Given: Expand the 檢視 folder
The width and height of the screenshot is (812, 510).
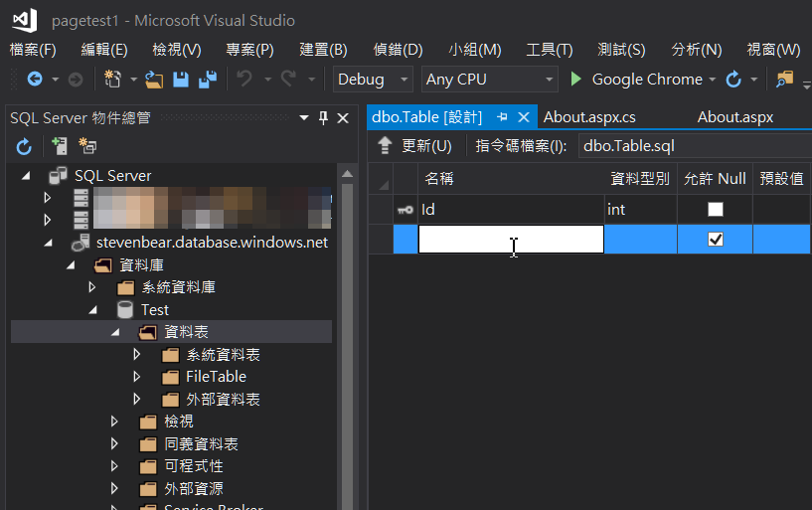Looking at the screenshot, I should coord(114,422).
